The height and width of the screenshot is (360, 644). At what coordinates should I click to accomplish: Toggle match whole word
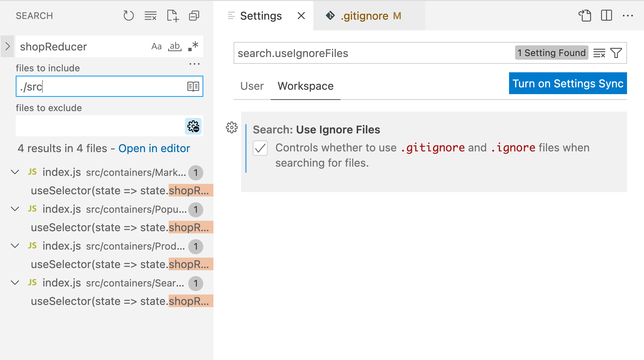pos(174,46)
